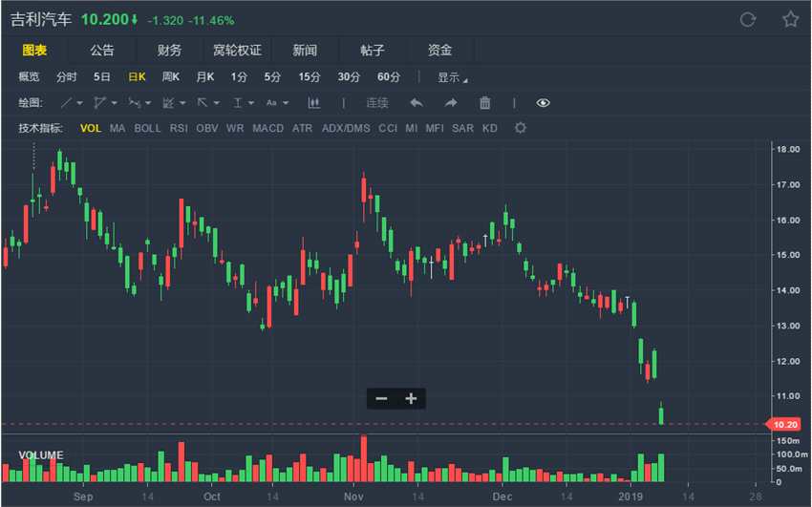Expand channel tool dropdown arrow
Screen dimensions: 812x507
tap(114, 103)
